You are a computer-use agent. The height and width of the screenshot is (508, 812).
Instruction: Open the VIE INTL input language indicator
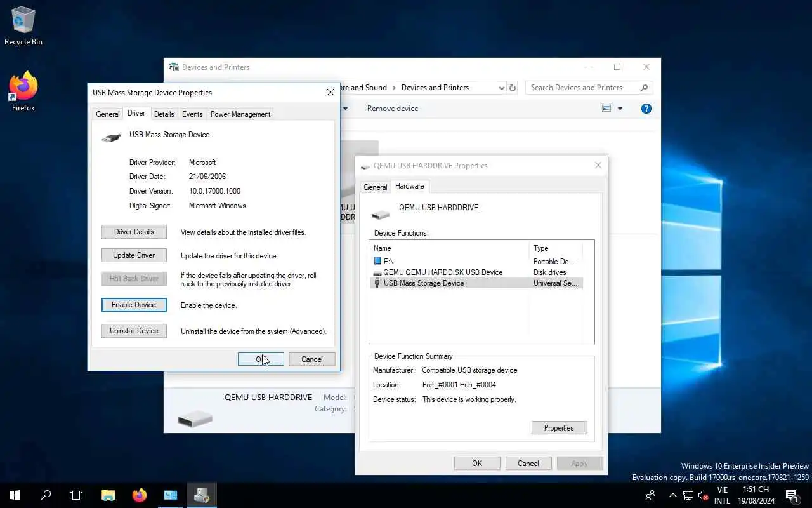(x=722, y=495)
